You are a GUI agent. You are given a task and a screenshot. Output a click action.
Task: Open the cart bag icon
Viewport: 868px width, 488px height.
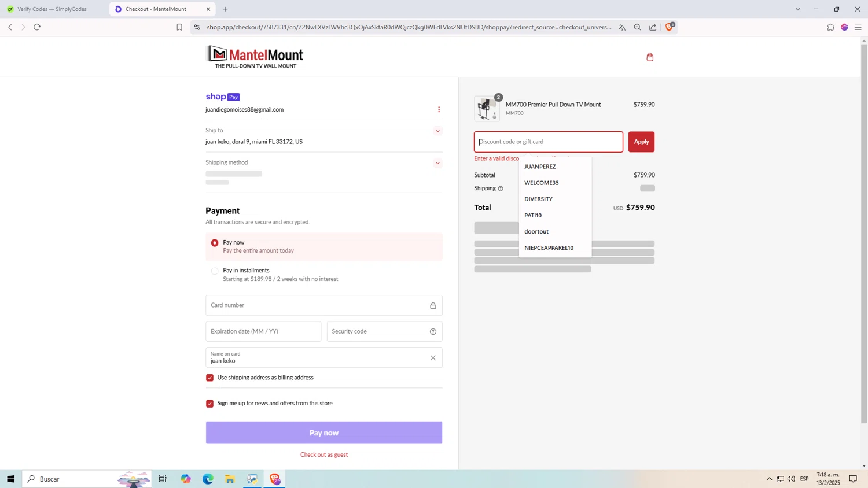click(x=650, y=57)
